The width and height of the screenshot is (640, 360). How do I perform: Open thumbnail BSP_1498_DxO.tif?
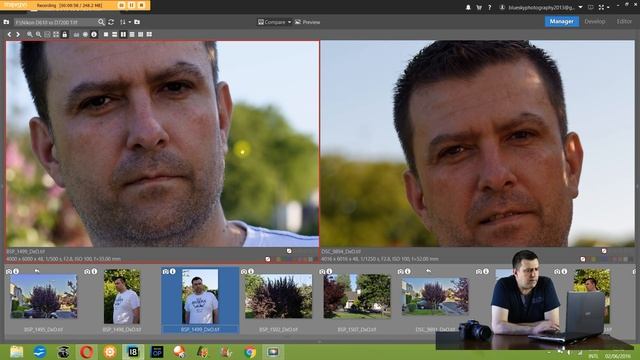122,296
